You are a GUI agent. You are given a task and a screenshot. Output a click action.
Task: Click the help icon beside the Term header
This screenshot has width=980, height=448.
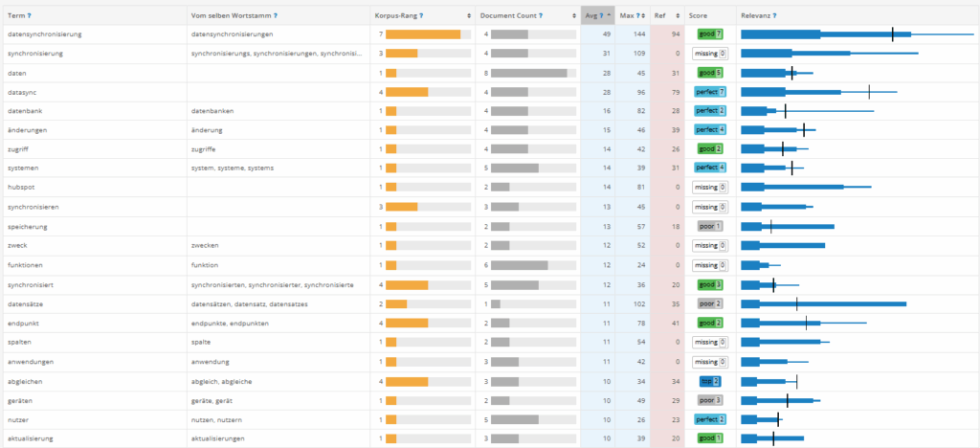coord(29,15)
